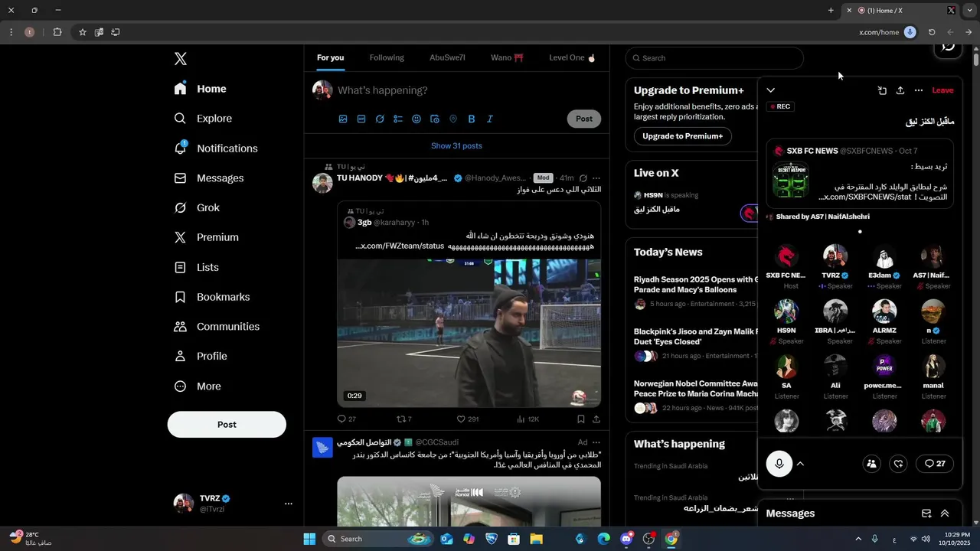Send a reaction with heart icon
The width and height of the screenshot is (980, 551).
[899, 464]
